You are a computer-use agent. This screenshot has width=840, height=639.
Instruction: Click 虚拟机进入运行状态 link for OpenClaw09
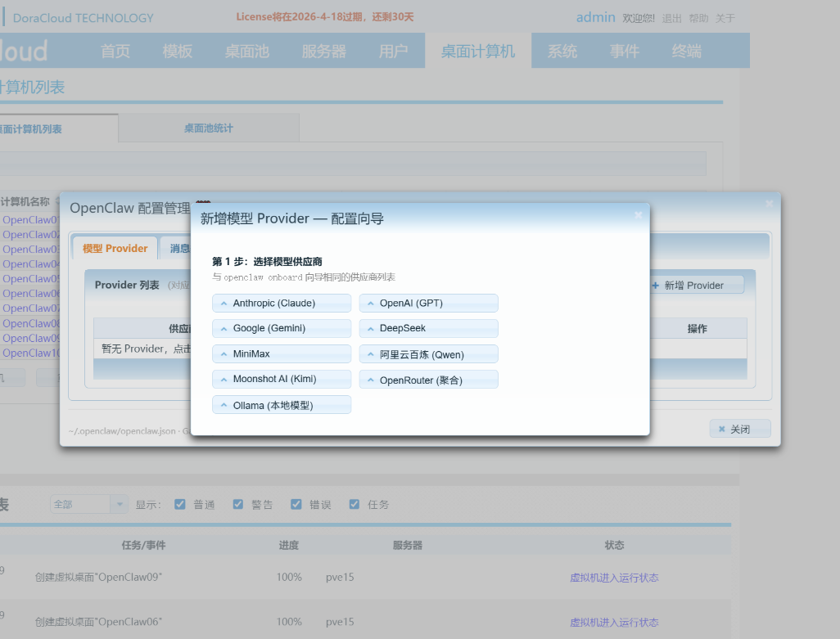click(x=614, y=578)
